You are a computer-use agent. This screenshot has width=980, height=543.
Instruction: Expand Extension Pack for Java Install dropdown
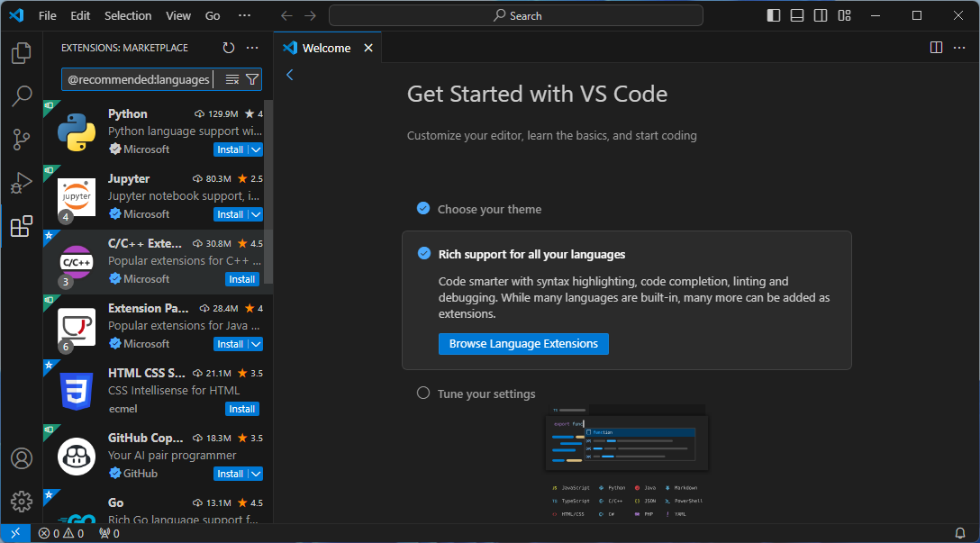tap(256, 344)
